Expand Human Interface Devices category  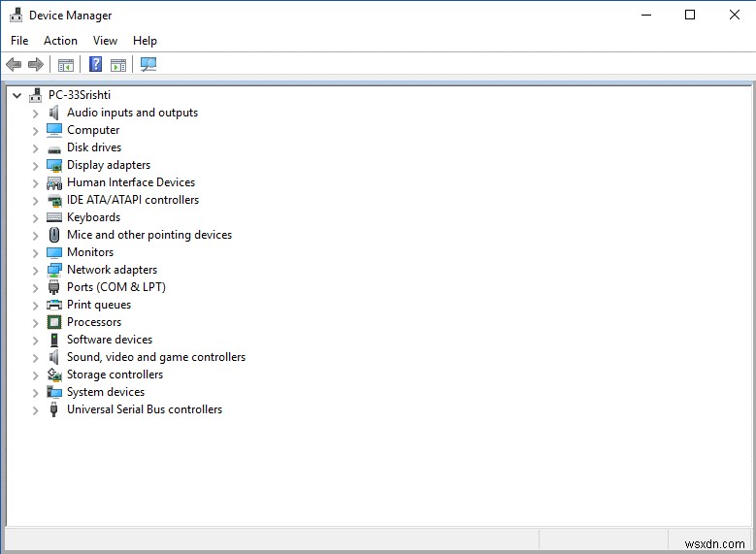click(x=35, y=183)
